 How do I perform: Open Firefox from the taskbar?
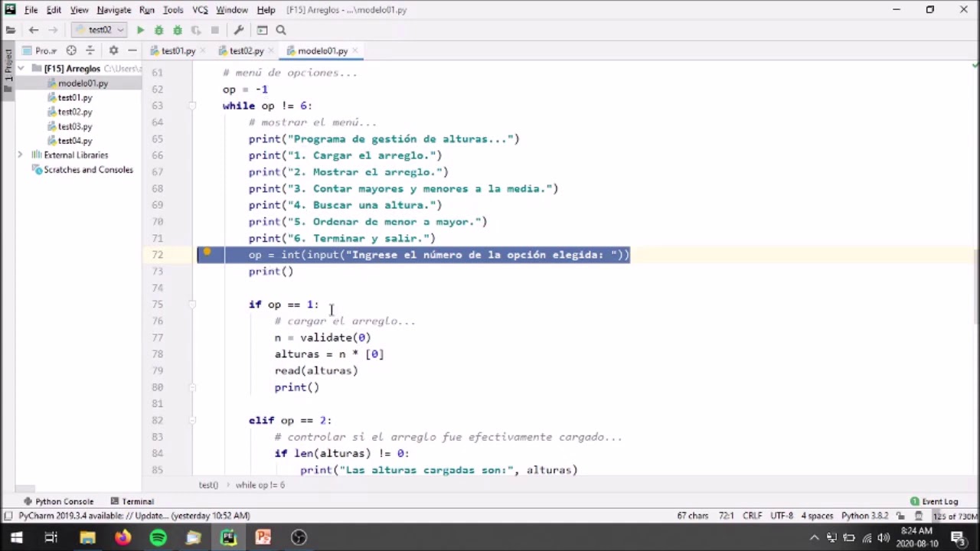click(x=122, y=537)
